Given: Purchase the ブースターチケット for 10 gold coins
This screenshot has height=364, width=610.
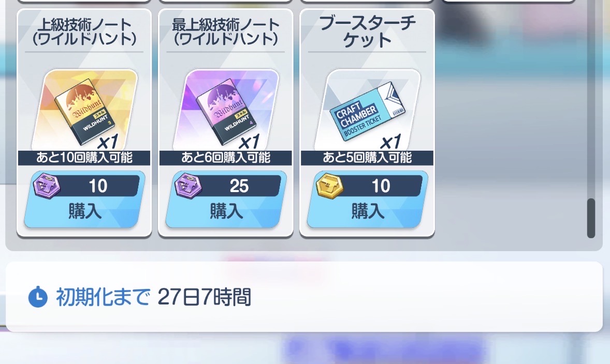Looking at the screenshot, I should point(368,199).
